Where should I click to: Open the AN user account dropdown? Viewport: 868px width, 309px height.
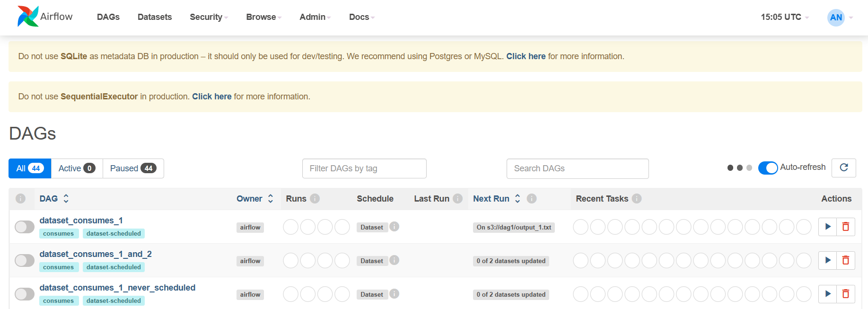[x=840, y=18]
